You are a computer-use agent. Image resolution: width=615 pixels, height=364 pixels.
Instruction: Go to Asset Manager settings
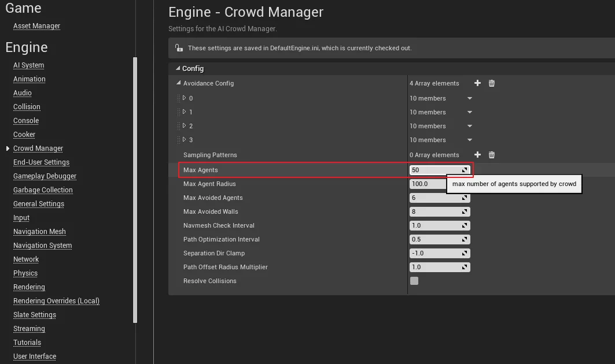tap(36, 26)
